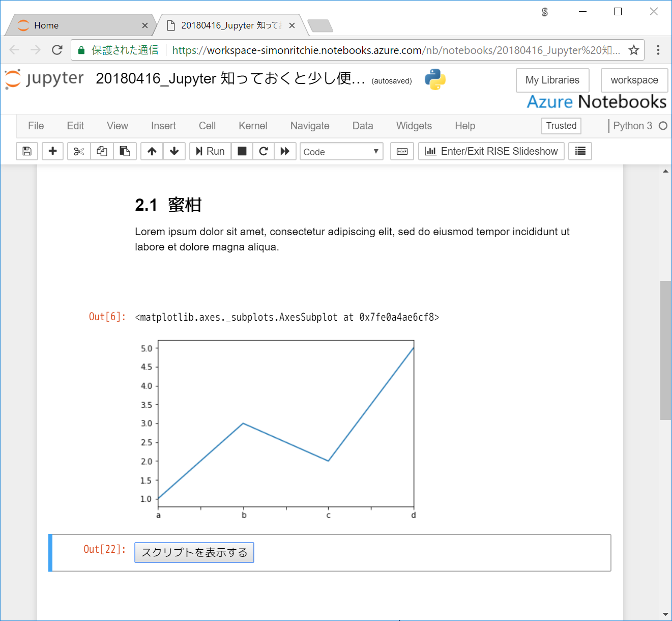Click the スクリプトを表示する button
The height and width of the screenshot is (621, 672).
[x=194, y=553]
